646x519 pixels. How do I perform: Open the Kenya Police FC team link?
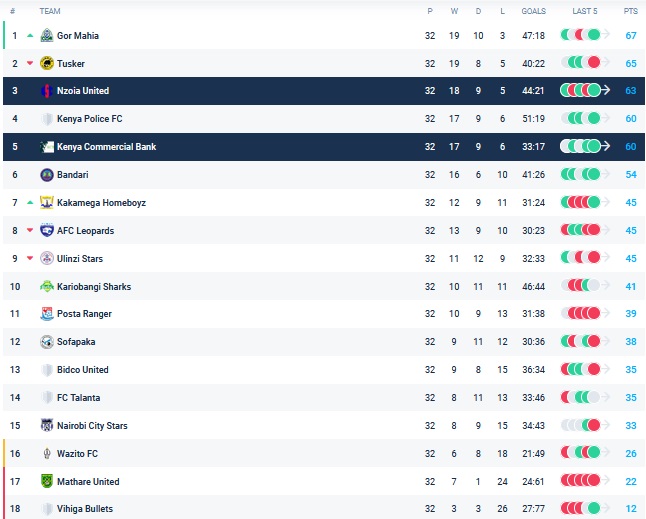[x=89, y=119]
